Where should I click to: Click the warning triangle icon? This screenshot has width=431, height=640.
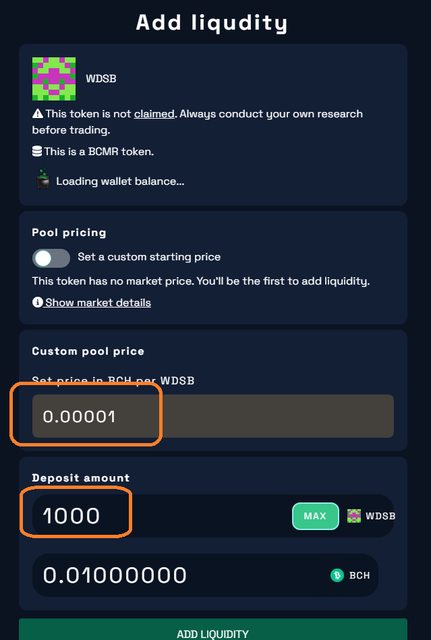pyautogui.click(x=38, y=114)
